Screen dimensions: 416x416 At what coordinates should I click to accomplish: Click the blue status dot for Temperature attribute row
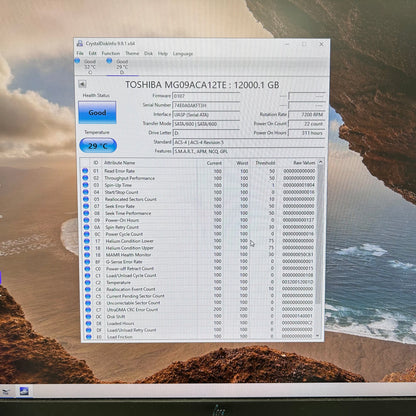tap(88, 282)
